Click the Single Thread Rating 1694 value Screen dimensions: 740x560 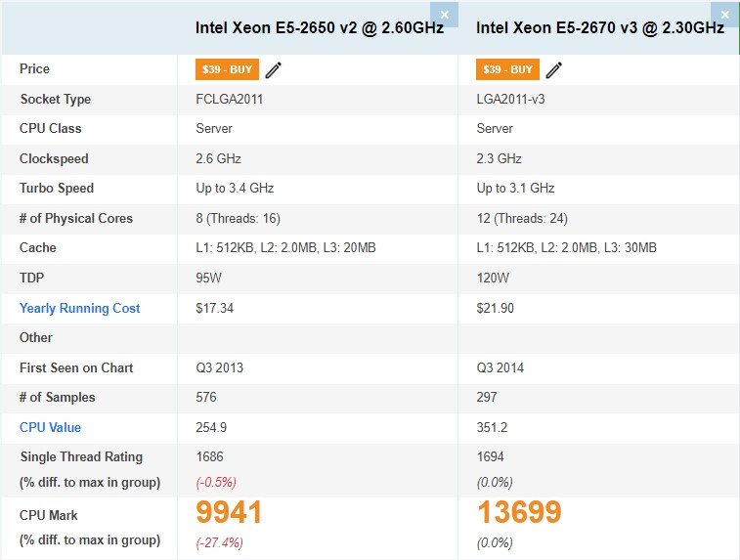[x=491, y=456]
